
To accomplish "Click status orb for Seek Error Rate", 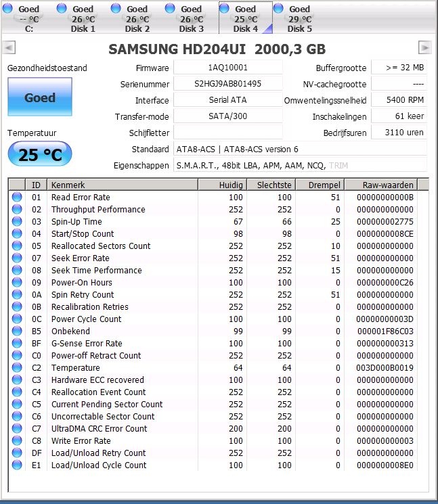I will pos(17,258).
